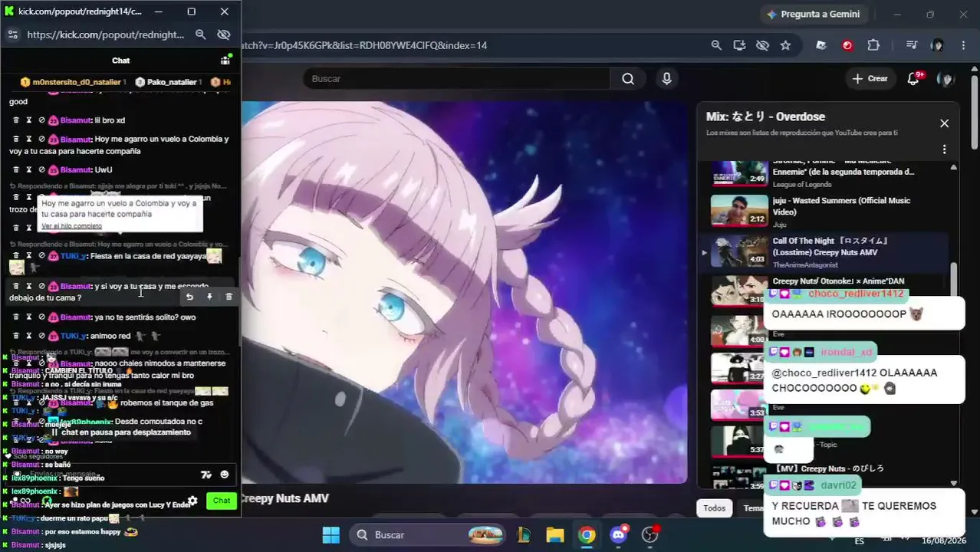Click zoom icon in Chrome YouTube address bar
Viewport: 980px width, 552px height.
pyautogui.click(x=716, y=45)
